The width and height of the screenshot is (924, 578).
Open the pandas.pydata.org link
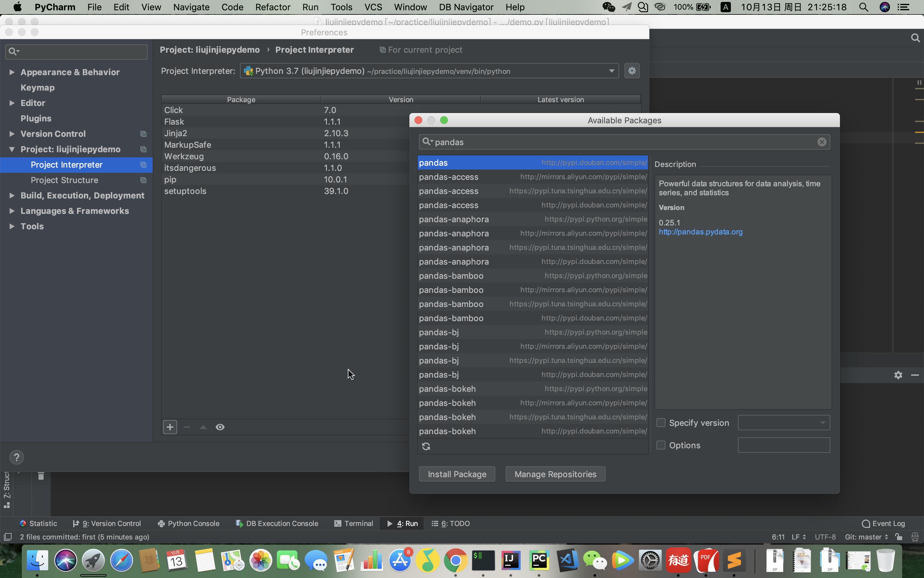click(x=700, y=232)
